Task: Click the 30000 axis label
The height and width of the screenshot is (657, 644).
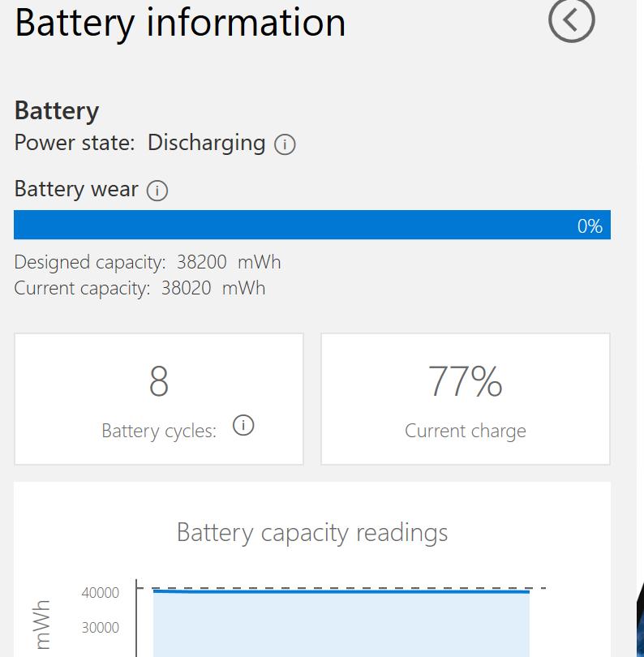Action: point(101,627)
